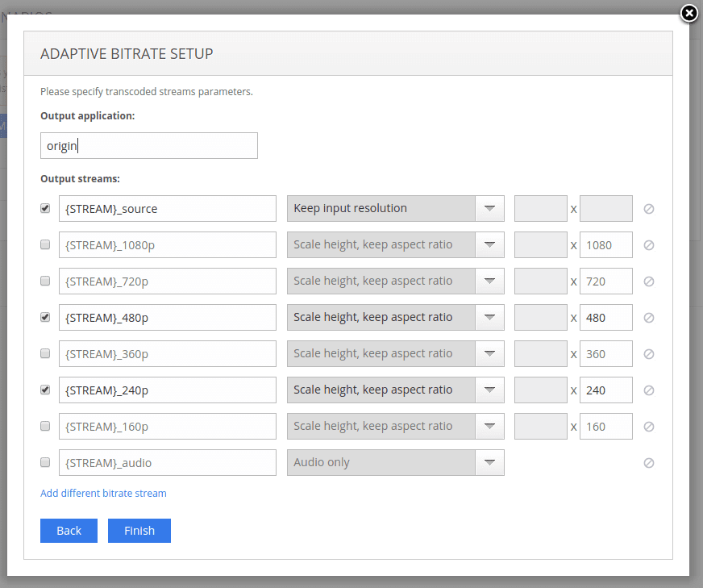Click the remove icon for {STREAM}_160p row

tap(648, 426)
